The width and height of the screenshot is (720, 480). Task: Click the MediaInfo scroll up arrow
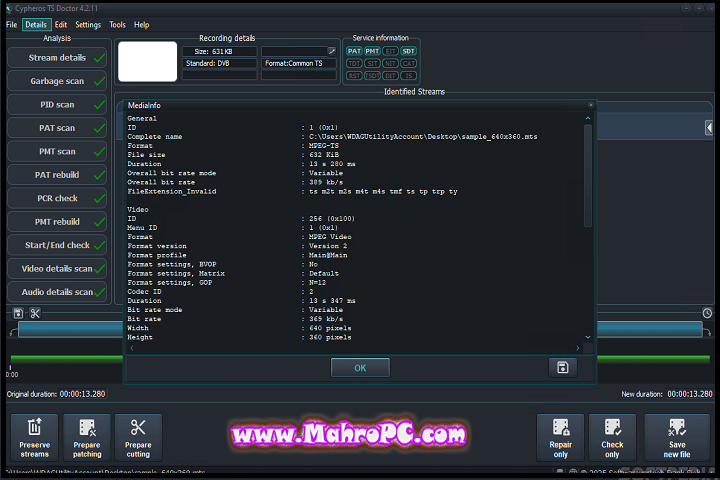click(588, 119)
